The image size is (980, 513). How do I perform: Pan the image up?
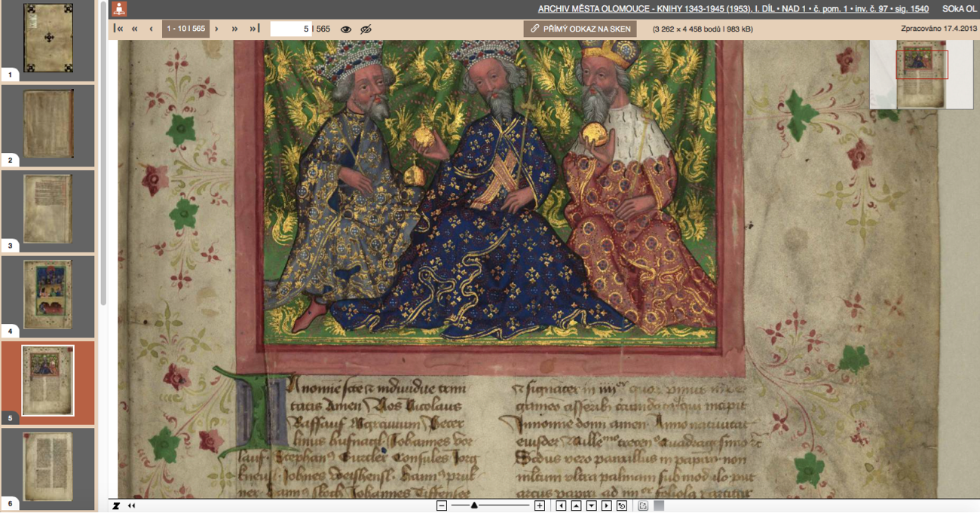click(576, 505)
